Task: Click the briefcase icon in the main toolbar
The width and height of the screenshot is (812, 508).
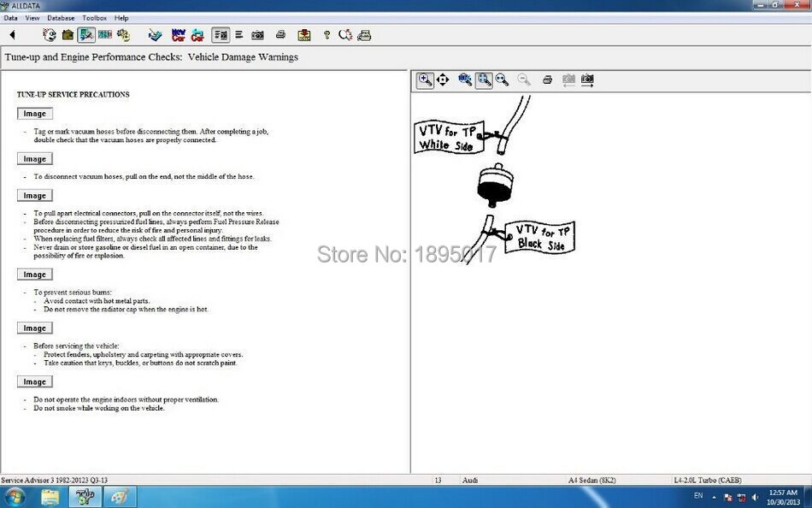Action: pyautogui.click(x=68, y=35)
